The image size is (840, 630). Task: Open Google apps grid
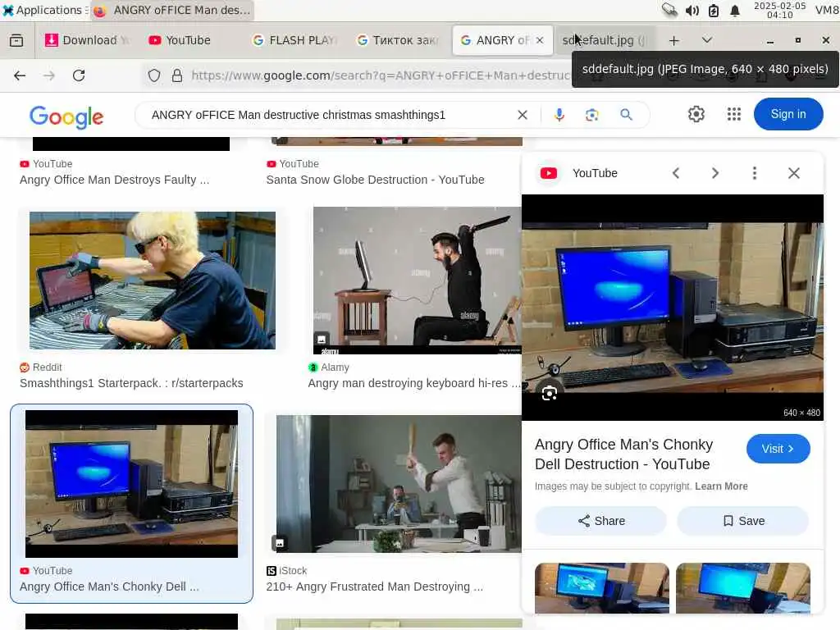coord(734,114)
